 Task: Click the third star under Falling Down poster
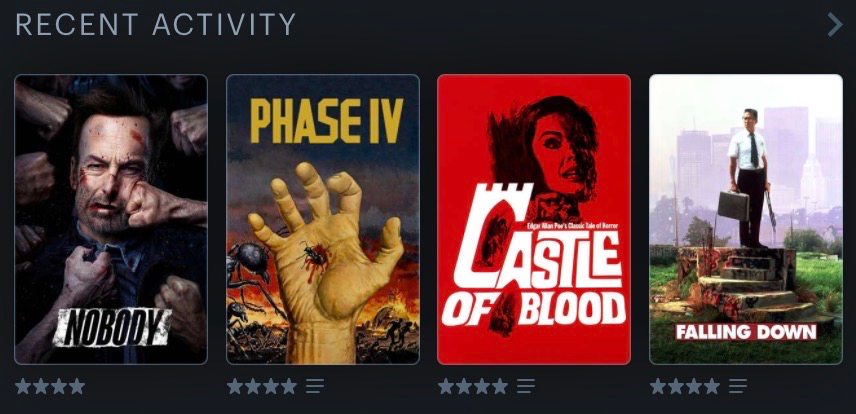694,387
